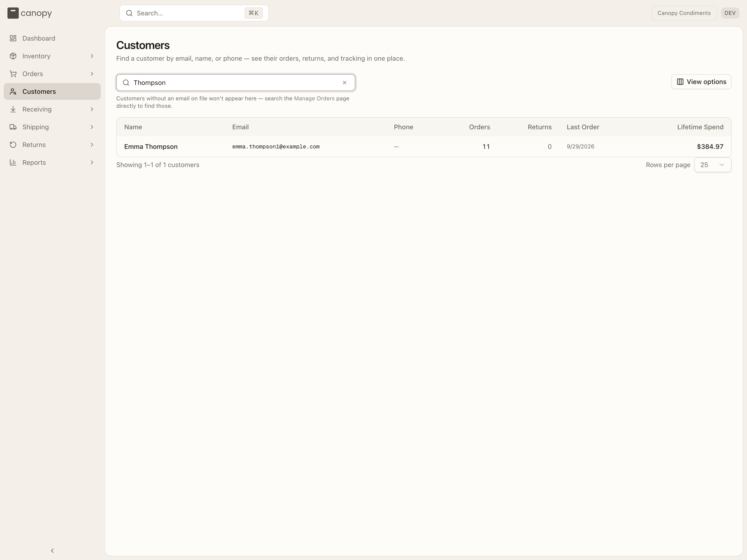Select Customers in the sidebar
Viewport: 747px width, 560px height.
(52, 91)
